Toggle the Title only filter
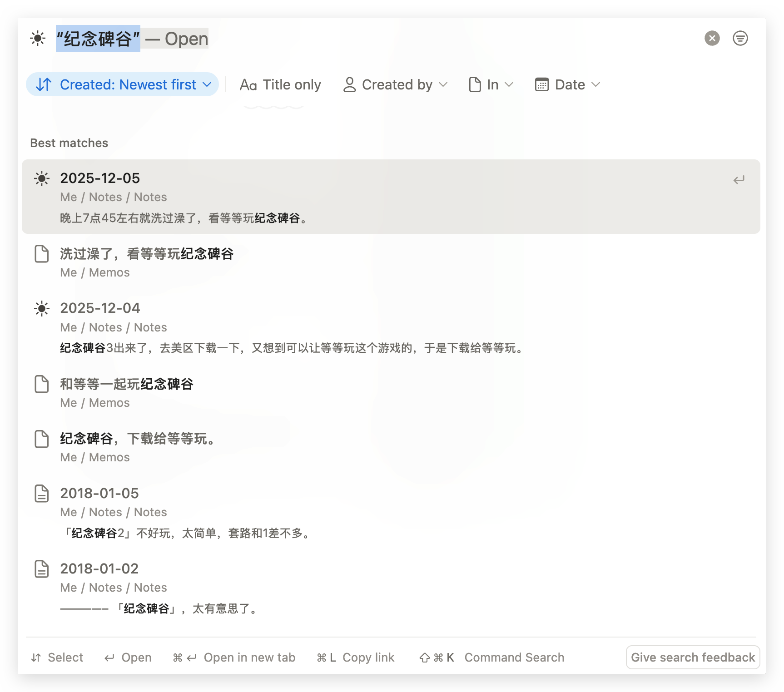This screenshot has height=692, width=784. 280,85
